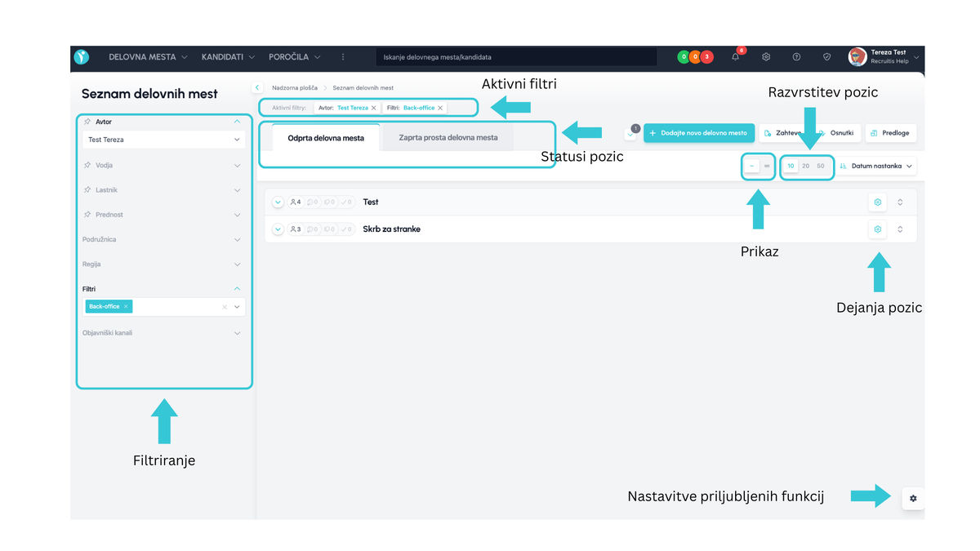Viewport: 980px width, 551px height.
Task: Open gear actions for Skrb za stranke
Action: (x=877, y=229)
